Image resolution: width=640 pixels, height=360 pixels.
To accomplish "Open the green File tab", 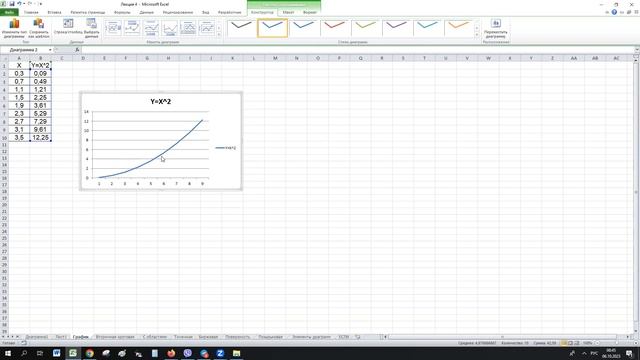I will [x=9, y=12].
